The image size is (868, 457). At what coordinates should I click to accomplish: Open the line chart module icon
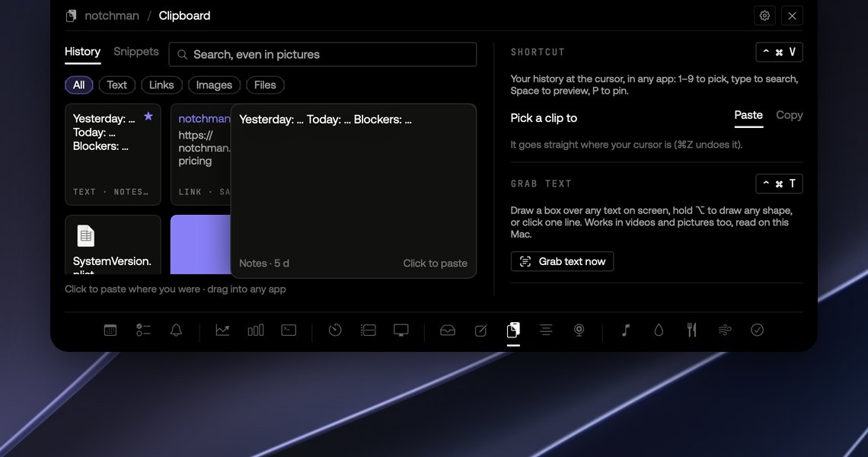click(222, 330)
